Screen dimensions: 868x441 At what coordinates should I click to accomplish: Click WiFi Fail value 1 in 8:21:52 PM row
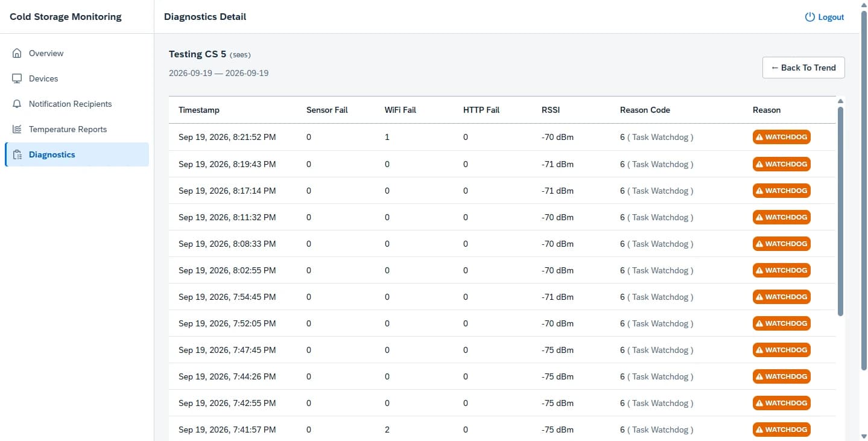tap(387, 137)
